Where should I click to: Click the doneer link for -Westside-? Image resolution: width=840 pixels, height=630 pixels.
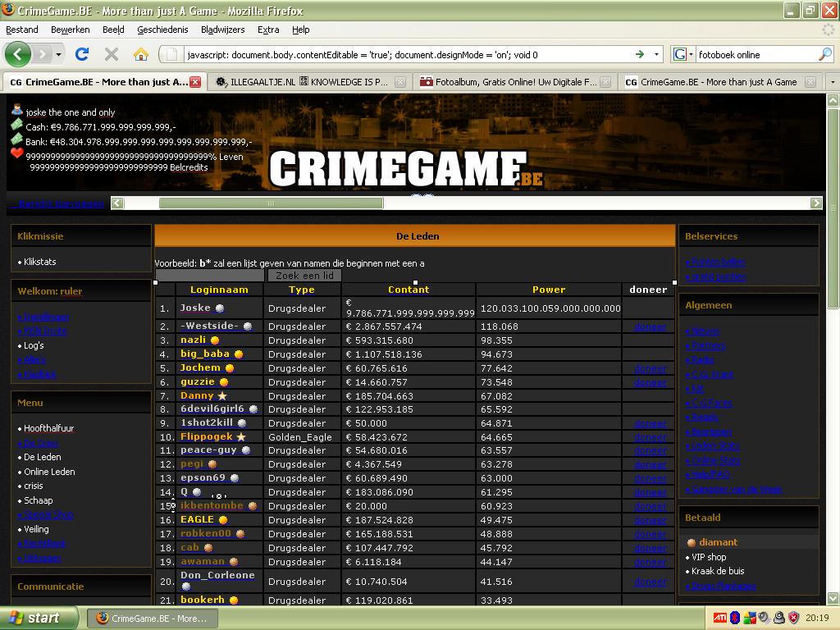pyautogui.click(x=651, y=326)
